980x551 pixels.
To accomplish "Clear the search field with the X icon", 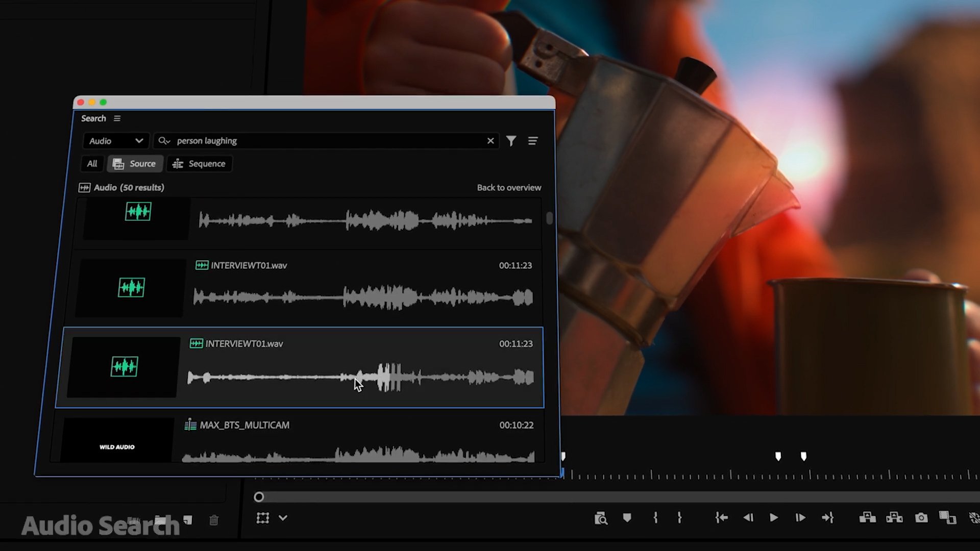I will [x=491, y=141].
